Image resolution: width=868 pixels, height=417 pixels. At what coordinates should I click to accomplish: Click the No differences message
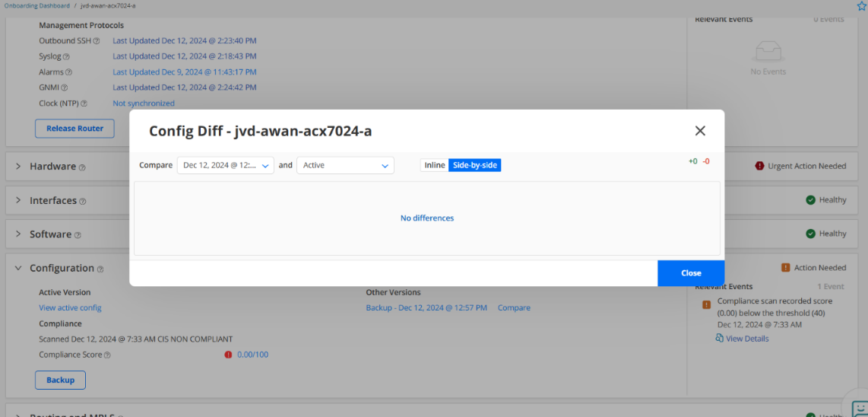pos(427,218)
